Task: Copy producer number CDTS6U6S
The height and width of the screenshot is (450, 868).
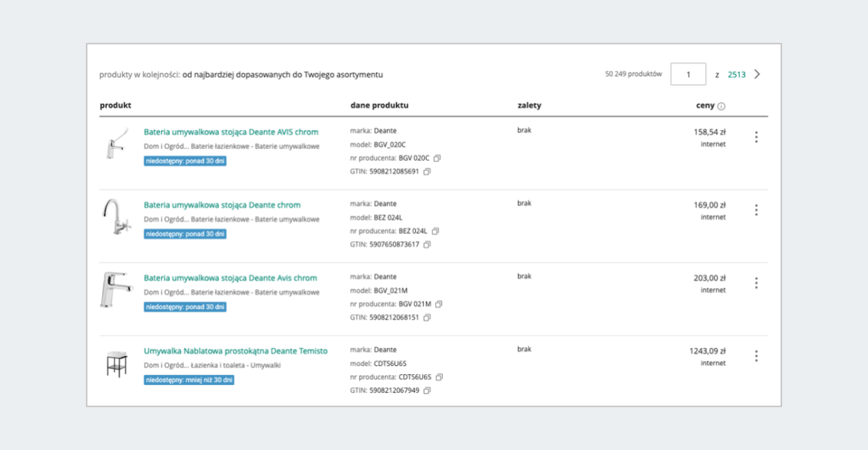Action: tap(439, 377)
